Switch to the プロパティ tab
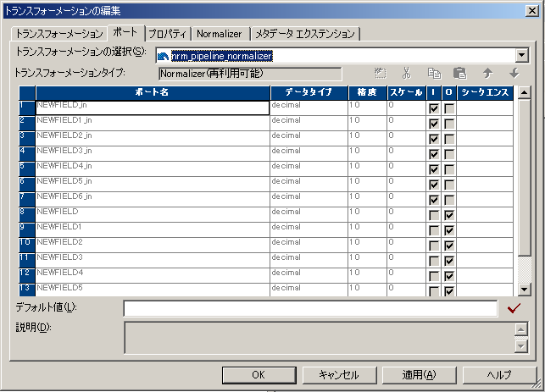 pyautogui.click(x=168, y=34)
